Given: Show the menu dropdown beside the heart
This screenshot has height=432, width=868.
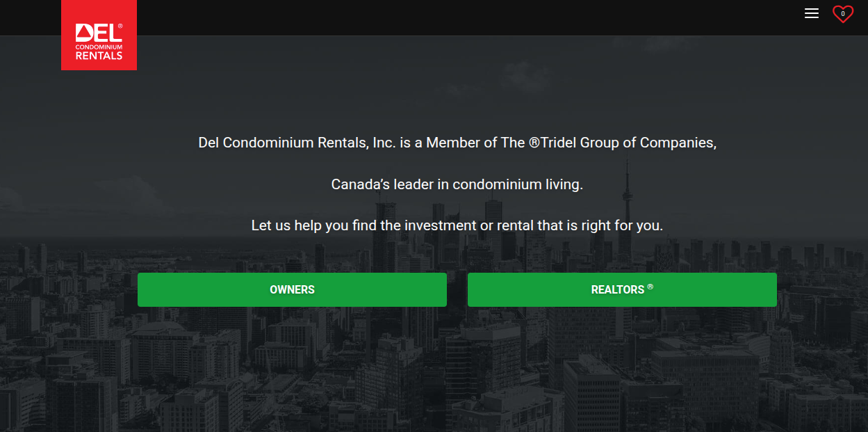Looking at the screenshot, I should pos(811,13).
